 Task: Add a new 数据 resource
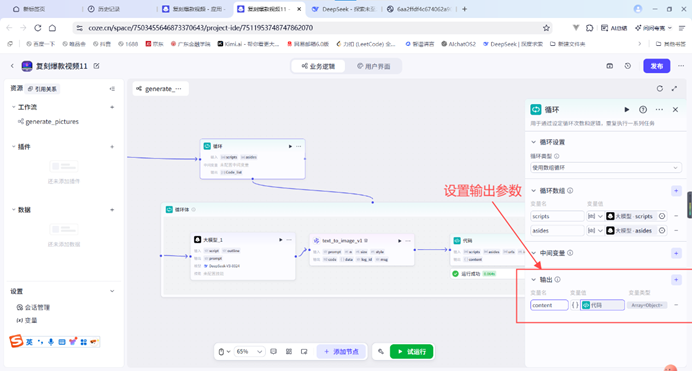pos(112,210)
